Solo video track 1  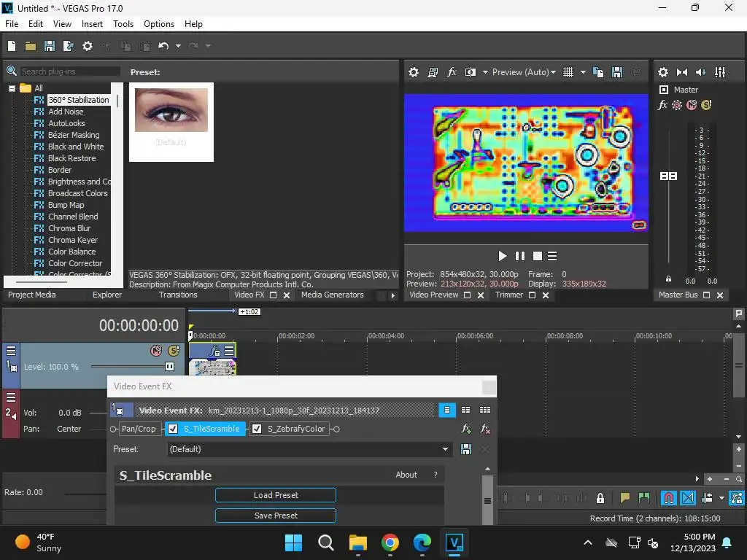pyautogui.click(x=174, y=351)
